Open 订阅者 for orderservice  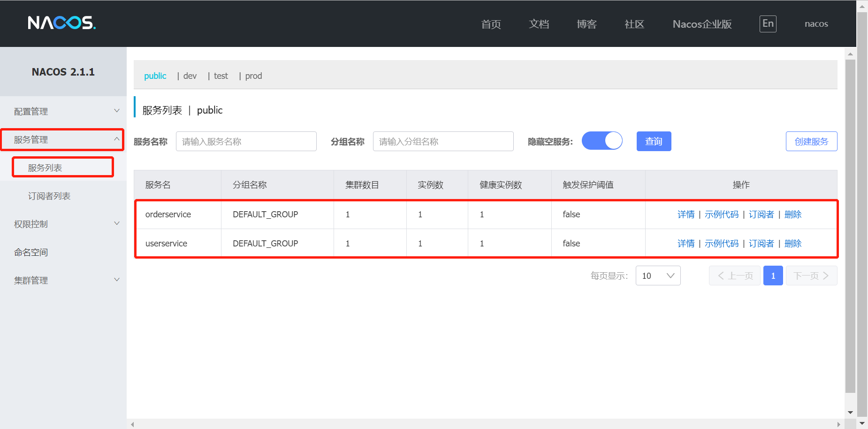pos(761,214)
